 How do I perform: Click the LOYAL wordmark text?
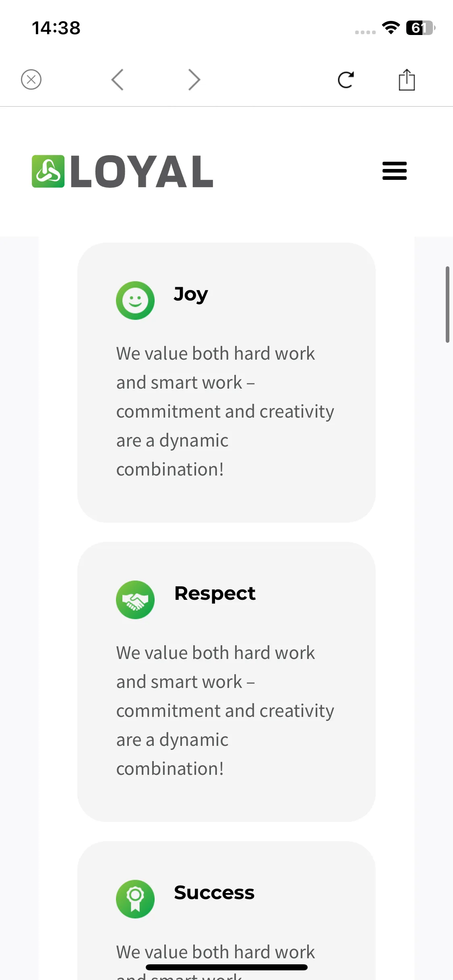coord(142,172)
